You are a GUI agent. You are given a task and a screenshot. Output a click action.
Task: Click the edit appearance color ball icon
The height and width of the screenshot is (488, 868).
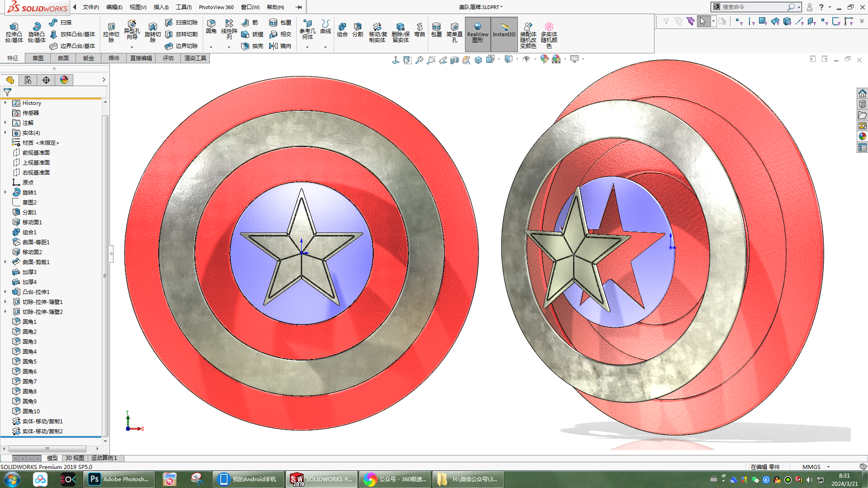pos(545,59)
